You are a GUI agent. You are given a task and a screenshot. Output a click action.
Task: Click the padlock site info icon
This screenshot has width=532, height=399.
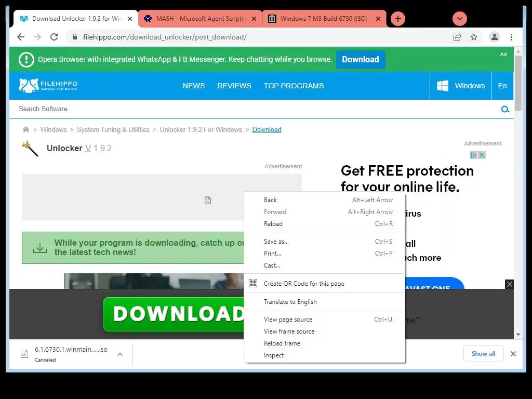[75, 37]
